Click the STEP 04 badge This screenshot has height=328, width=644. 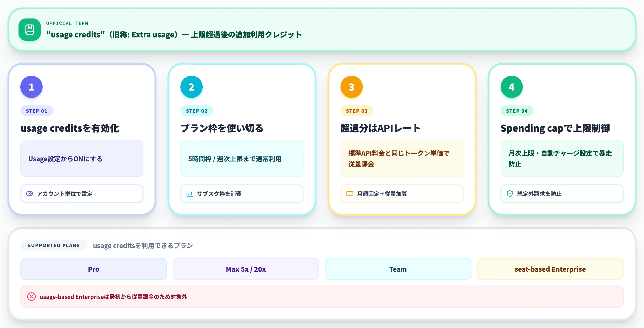pos(517,111)
